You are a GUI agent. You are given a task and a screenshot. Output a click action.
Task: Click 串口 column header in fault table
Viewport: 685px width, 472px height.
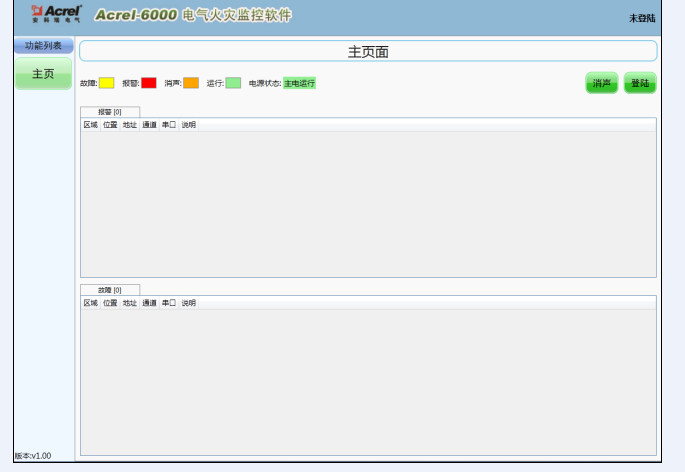click(168, 302)
